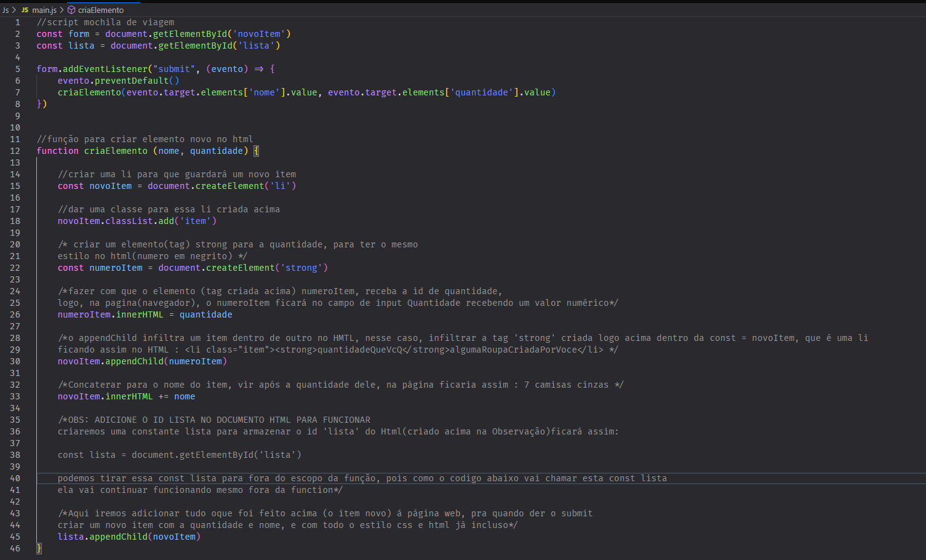
Task: Click 'ela vai continuar funcionando' comment on line 41
Action: (x=200, y=490)
